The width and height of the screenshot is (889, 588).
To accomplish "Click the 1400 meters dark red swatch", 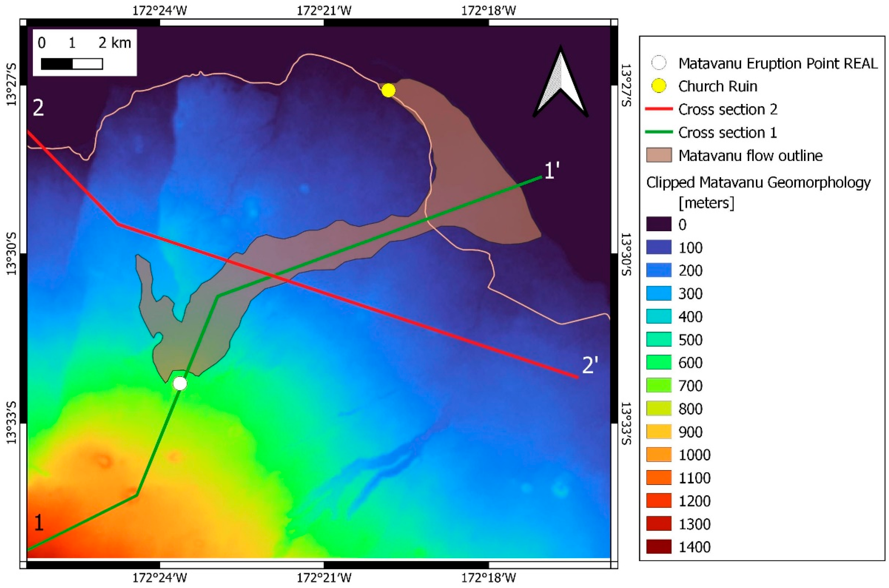I will point(659,547).
